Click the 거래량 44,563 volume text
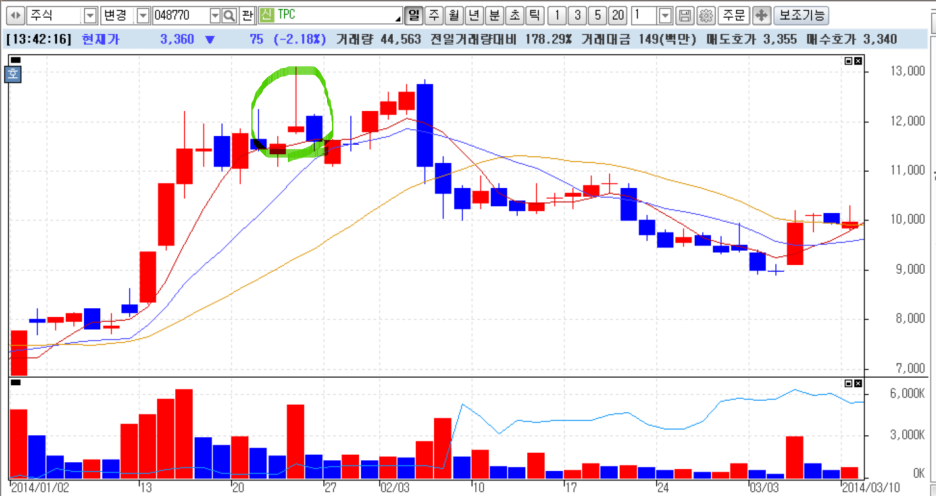Image resolution: width=936 pixels, height=496 pixels. point(379,40)
